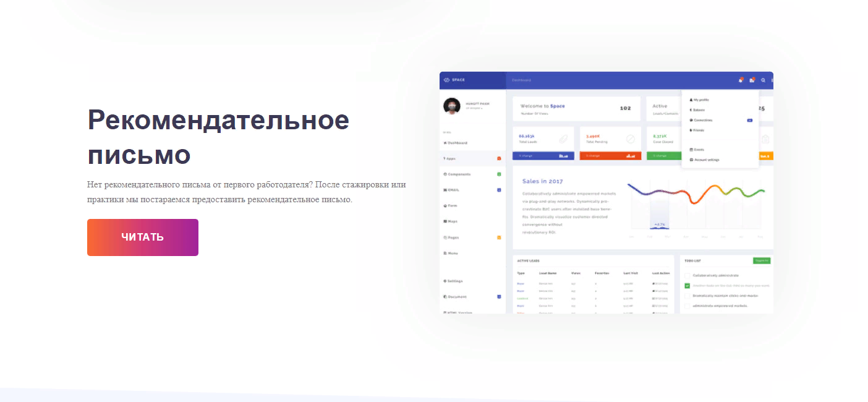868x402 pixels.
Task: Click the messages envelope icon with red badge
Action: tap(752, 80)
